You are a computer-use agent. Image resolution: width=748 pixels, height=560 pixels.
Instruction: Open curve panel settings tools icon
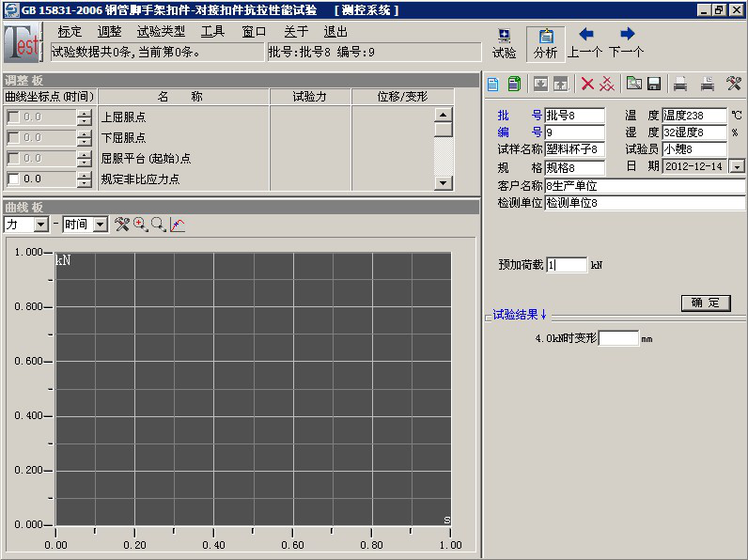coord(121,225)
